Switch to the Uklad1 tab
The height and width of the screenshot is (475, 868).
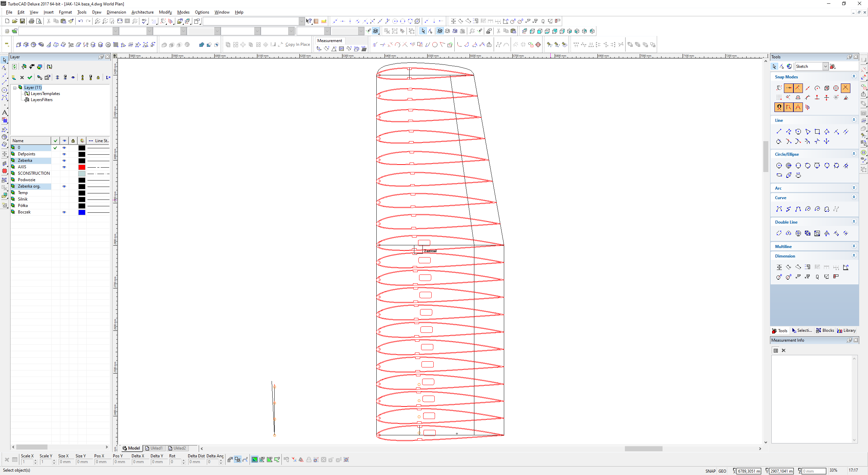154,448
